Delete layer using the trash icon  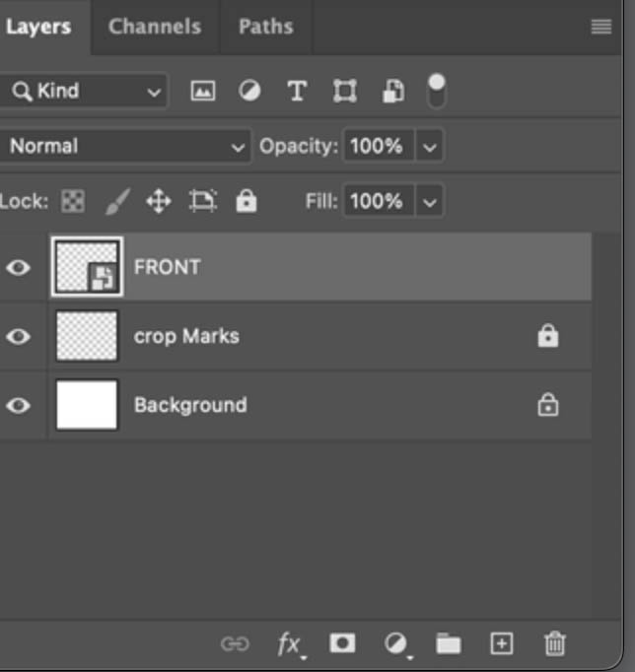pyautogui.click(x=555, y=643)
